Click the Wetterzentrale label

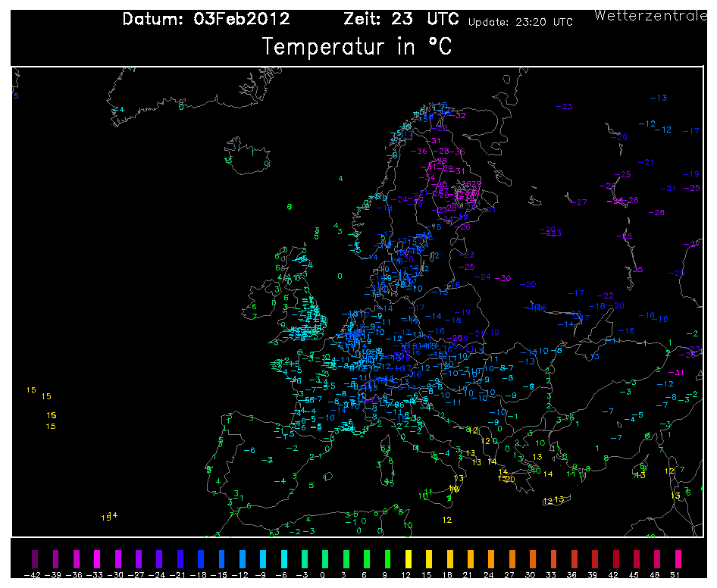click(651, 15)
